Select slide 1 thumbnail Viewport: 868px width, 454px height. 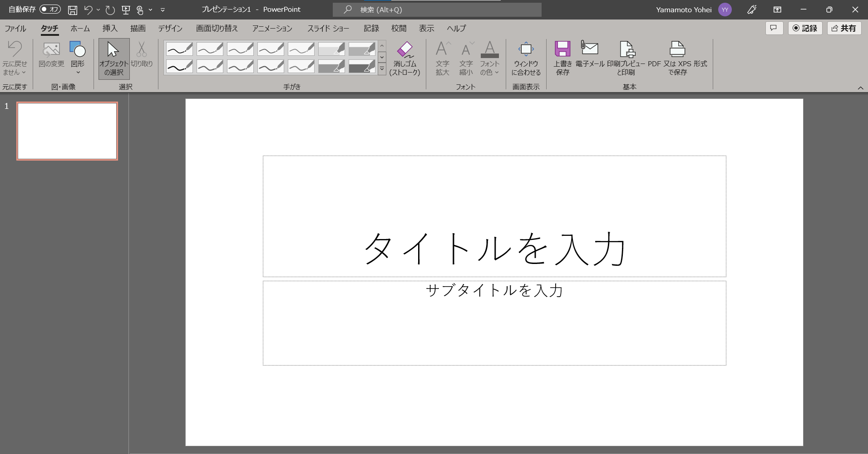pos(67,131)
